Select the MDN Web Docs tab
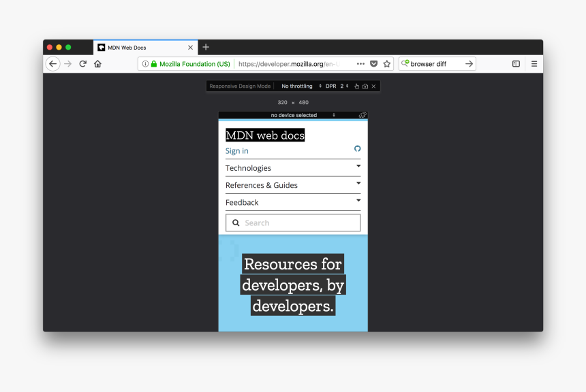The width and height of the screenshot is (586, 392). pyautogui.click(x=145, y=48)
